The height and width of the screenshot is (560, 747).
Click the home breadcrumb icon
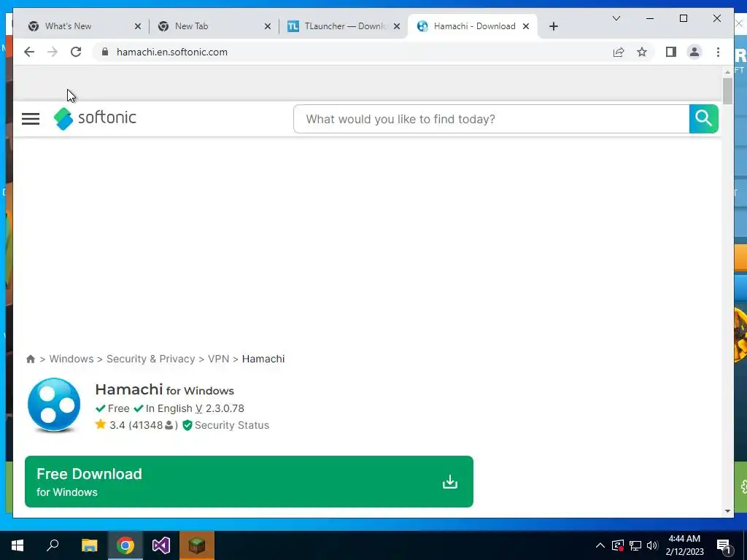(x=31, y=359)
